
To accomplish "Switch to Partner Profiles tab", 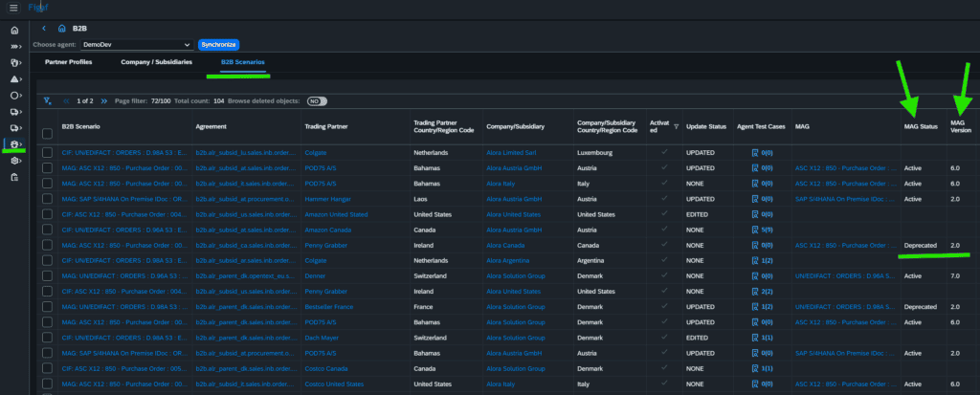I will pos(69,62).
